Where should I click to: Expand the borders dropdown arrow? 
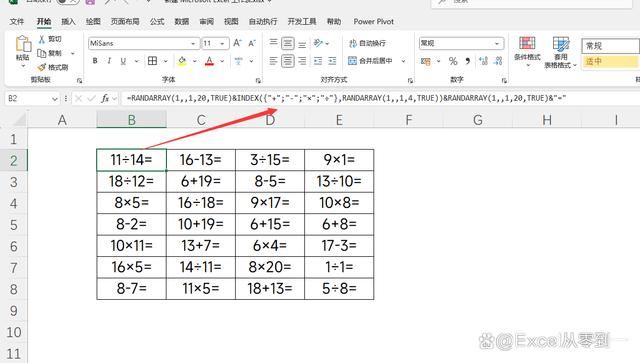166,61
